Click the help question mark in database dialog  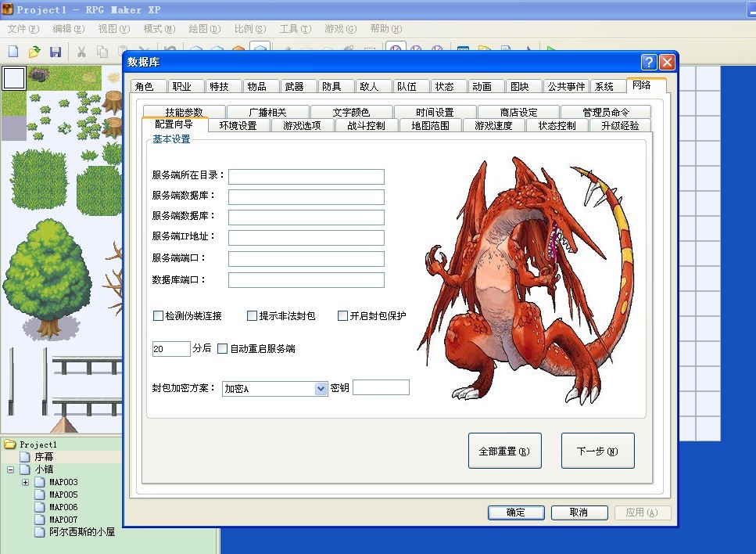(x=649, y=62)
